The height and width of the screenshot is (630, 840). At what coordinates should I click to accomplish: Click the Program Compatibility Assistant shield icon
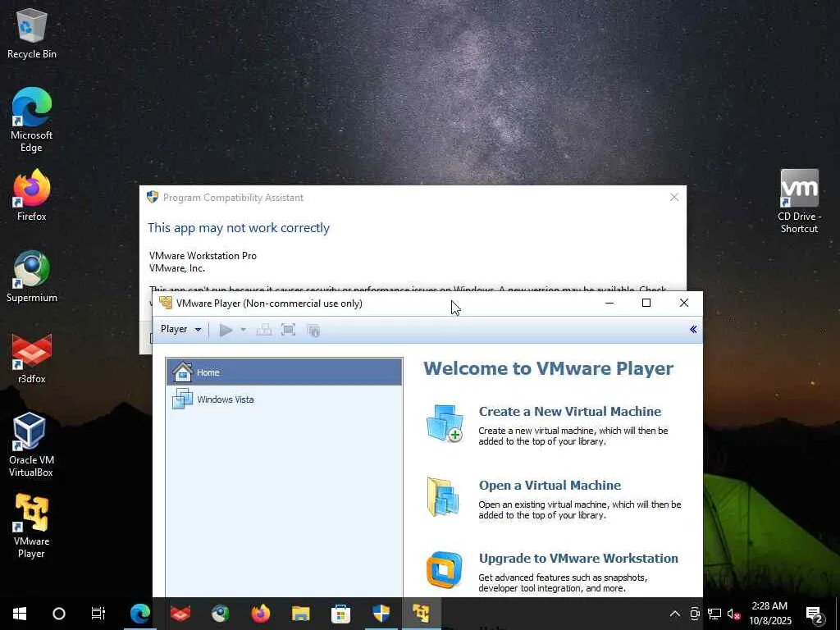pos(152,197)
